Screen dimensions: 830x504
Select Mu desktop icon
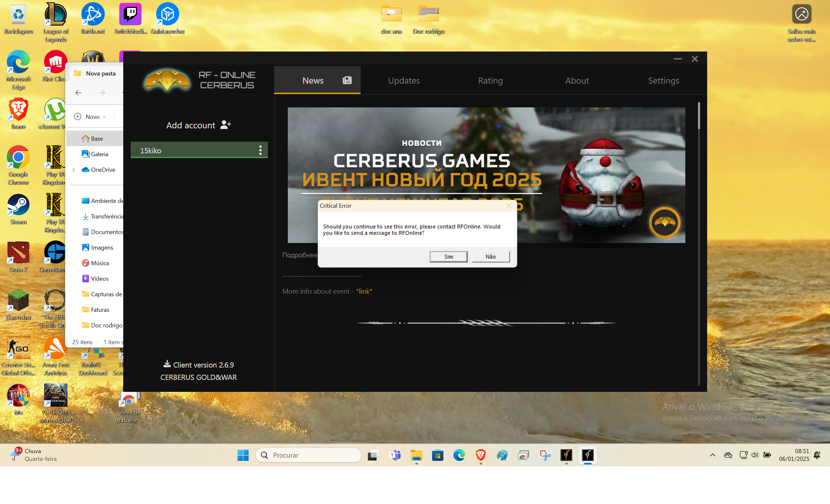point(18,400)
